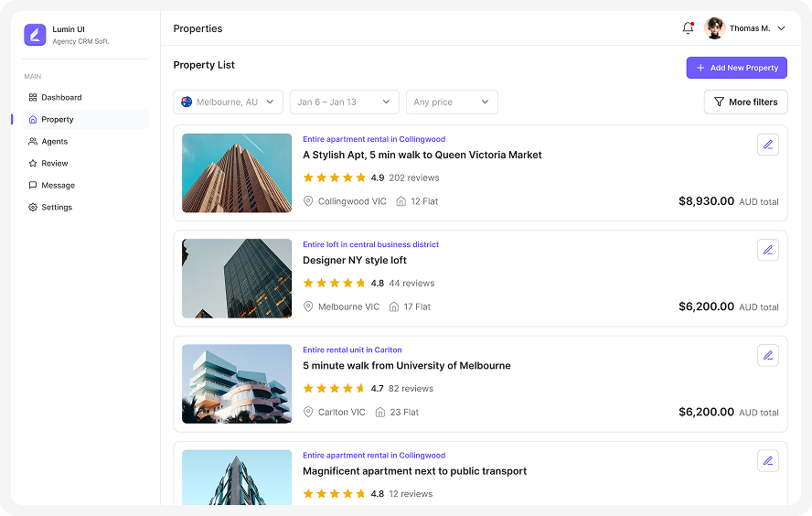812x516 pixels.
Task: Open Settings from the sidebar
Action: point(56,208)
